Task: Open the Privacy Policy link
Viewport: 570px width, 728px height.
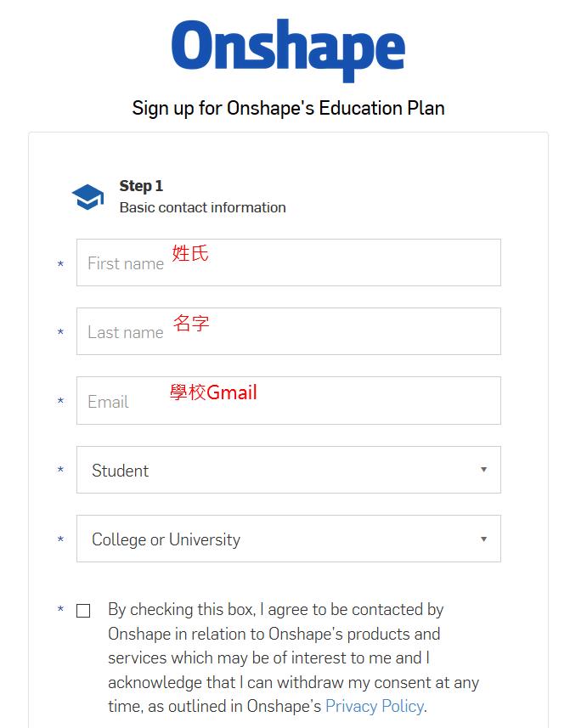Action: (374, 706)
